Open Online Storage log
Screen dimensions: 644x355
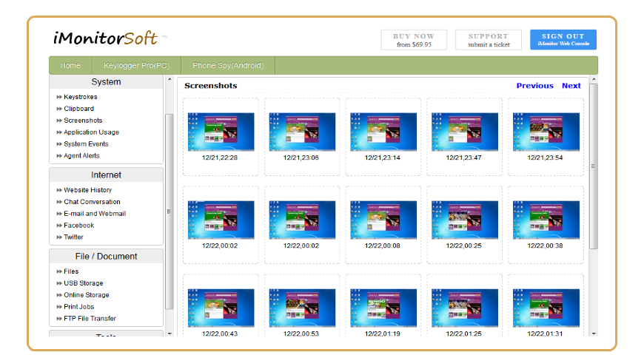tap(87, 295)
